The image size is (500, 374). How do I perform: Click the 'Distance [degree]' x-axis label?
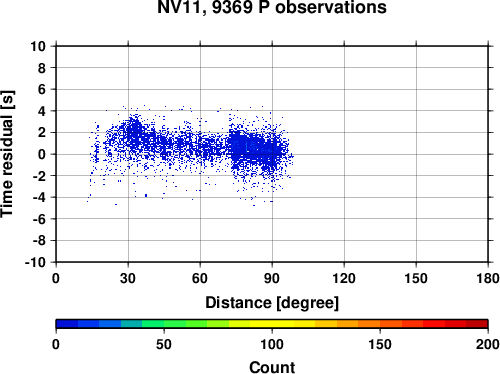pos(272,303)
